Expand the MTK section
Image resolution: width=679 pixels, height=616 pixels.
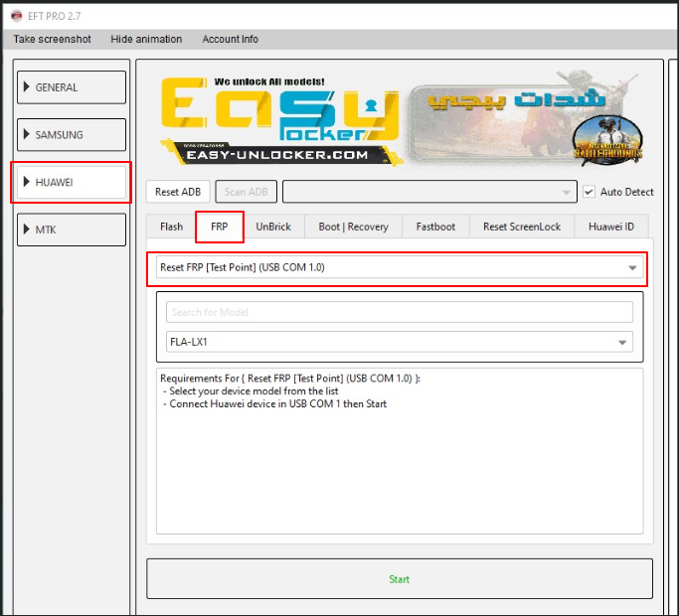click(x=72, y=230)
